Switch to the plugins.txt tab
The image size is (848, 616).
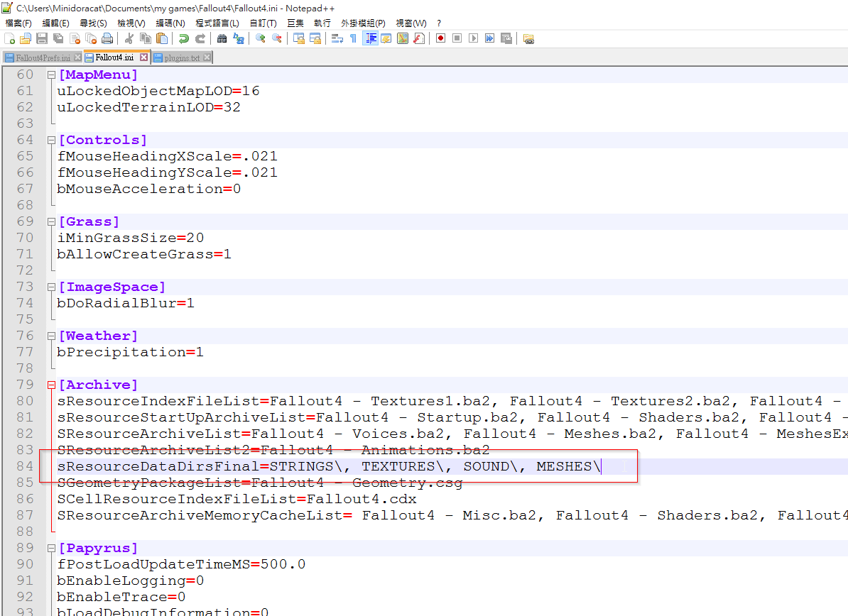pos(182,57)
